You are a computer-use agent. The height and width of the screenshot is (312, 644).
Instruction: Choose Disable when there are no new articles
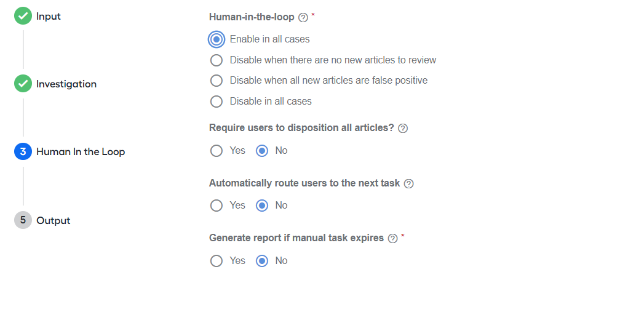217,60
